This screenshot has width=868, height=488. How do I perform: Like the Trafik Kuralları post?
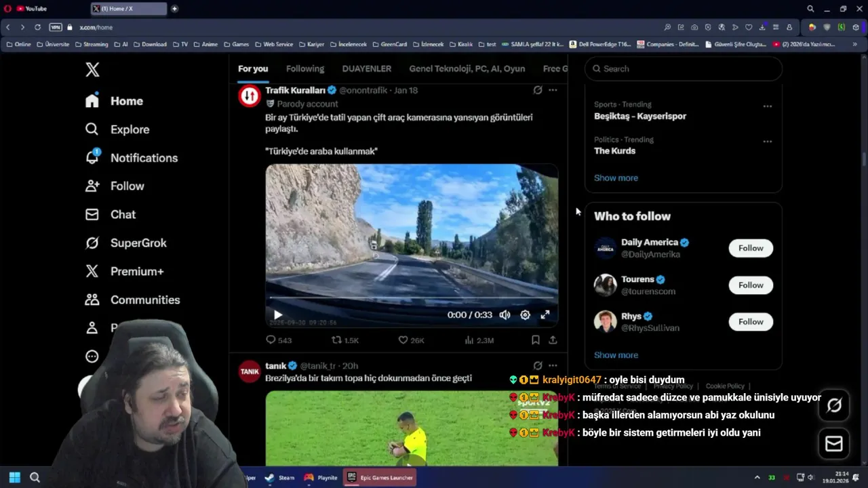coord(411,340)
